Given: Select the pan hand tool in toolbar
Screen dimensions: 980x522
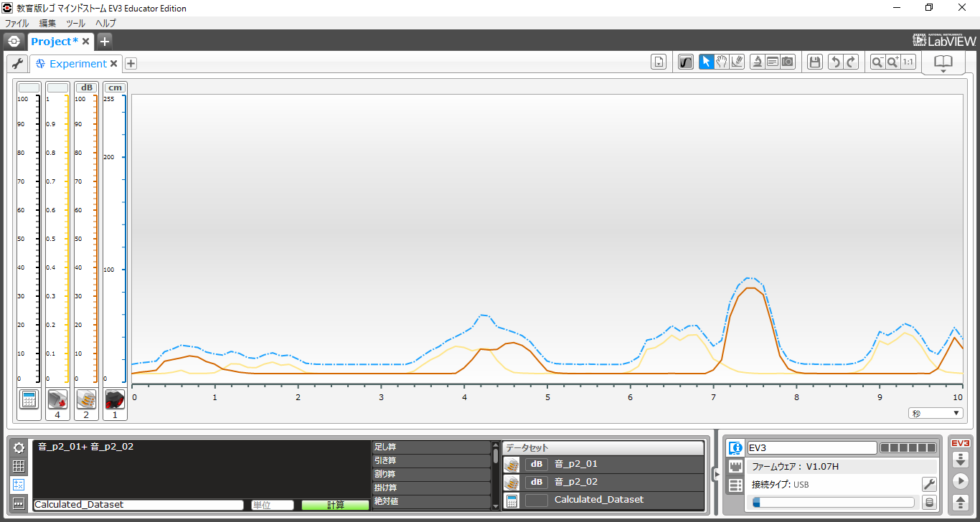Looking at the screenshot, I should (722, 62).
